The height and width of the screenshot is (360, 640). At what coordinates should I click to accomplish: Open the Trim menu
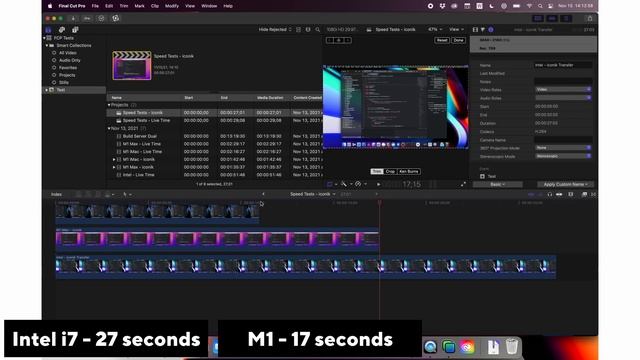124,6
